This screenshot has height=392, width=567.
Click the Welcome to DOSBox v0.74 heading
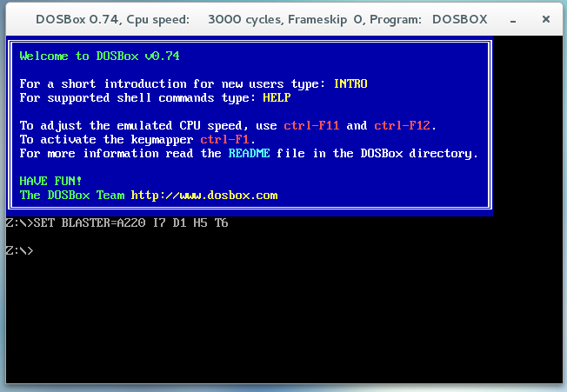tap(99, 56)
